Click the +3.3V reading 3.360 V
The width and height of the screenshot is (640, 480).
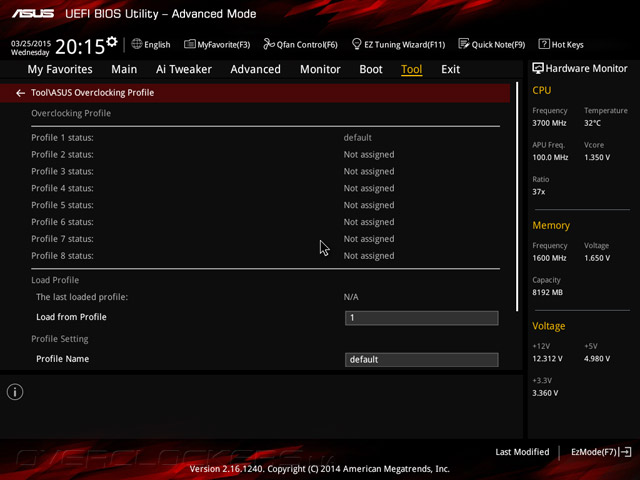(545, 393)
